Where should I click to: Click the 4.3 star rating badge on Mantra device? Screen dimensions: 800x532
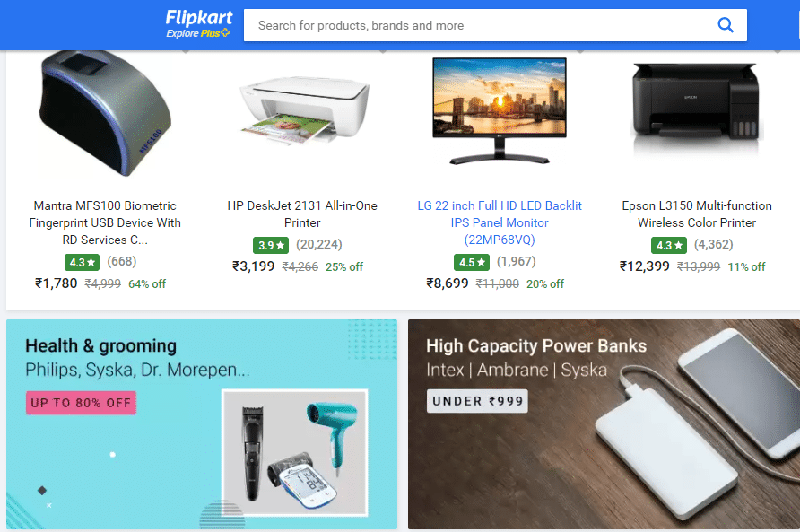coord(82,263)
